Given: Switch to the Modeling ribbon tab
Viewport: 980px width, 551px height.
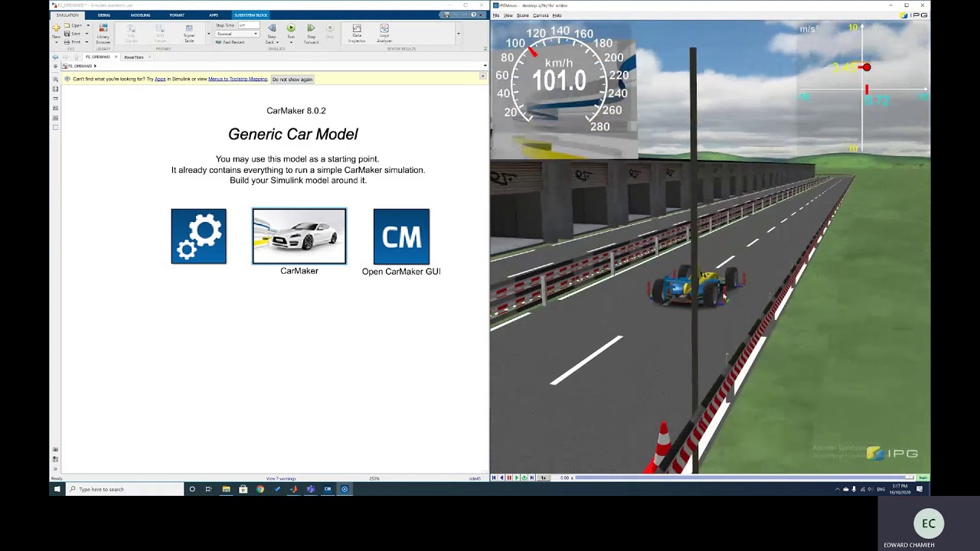Looking at the screenshot, I should click(140, 15).
